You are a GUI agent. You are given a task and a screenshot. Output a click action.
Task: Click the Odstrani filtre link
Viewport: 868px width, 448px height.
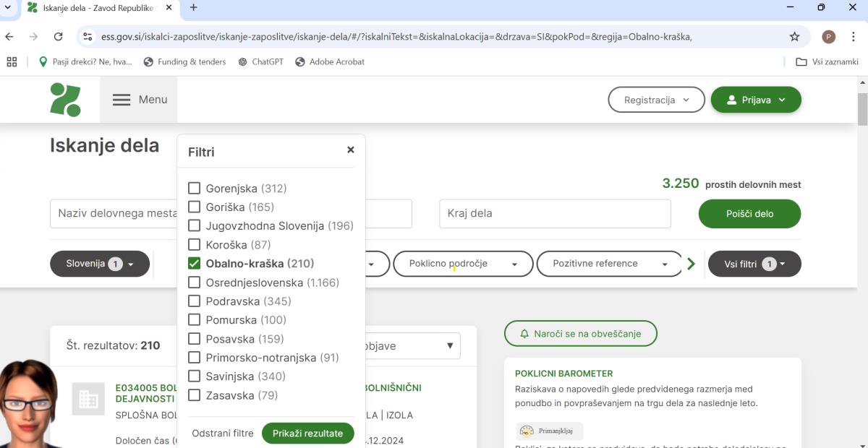click(223, 433)
